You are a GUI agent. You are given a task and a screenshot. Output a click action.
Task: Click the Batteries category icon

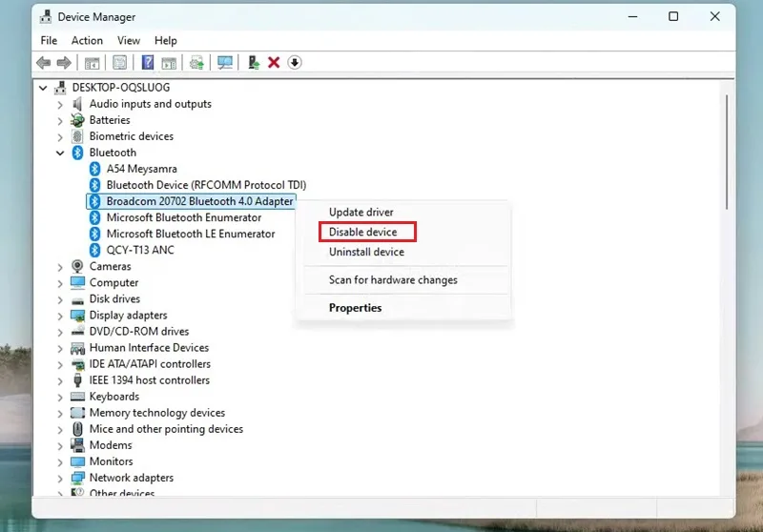point(77,120)
